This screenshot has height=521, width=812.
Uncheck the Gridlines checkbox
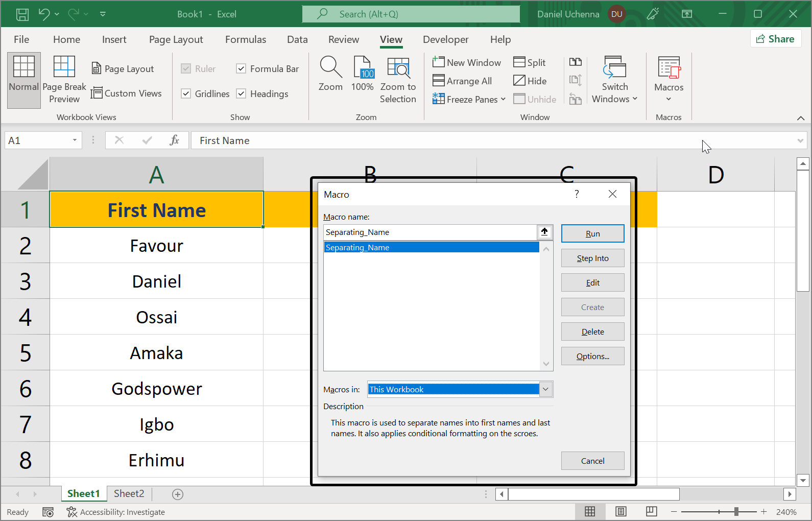186,93
